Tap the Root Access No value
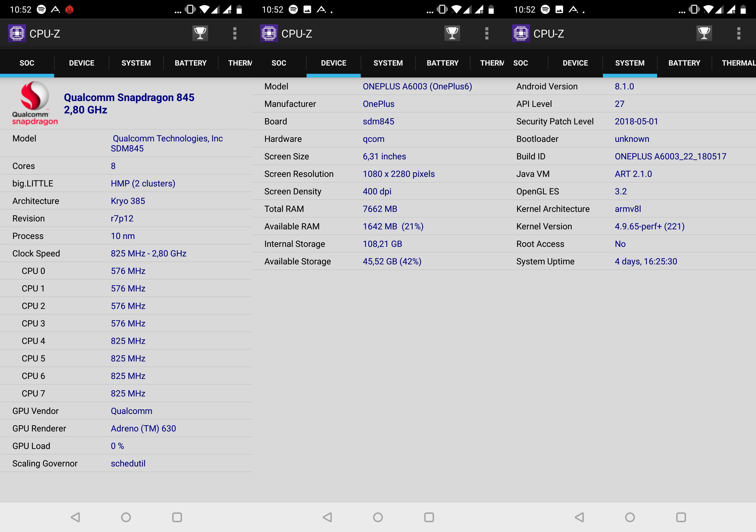 pos(620,244)
